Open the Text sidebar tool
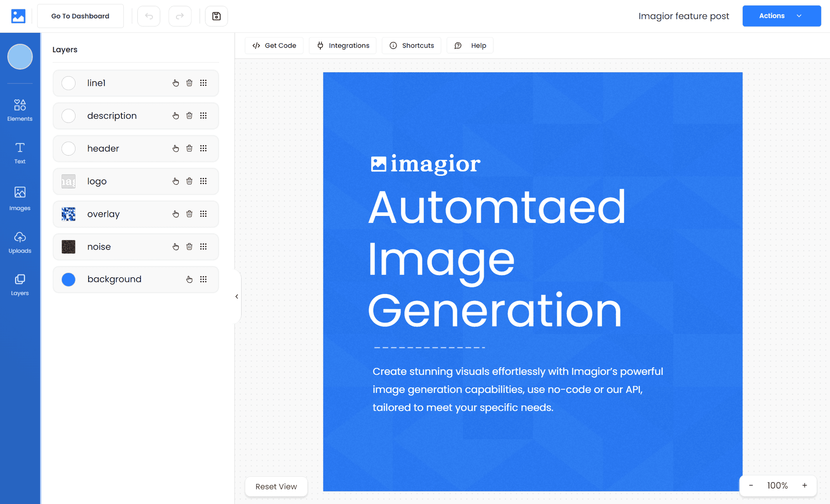This screenshot has width=830, height=504. pos(20,153)
